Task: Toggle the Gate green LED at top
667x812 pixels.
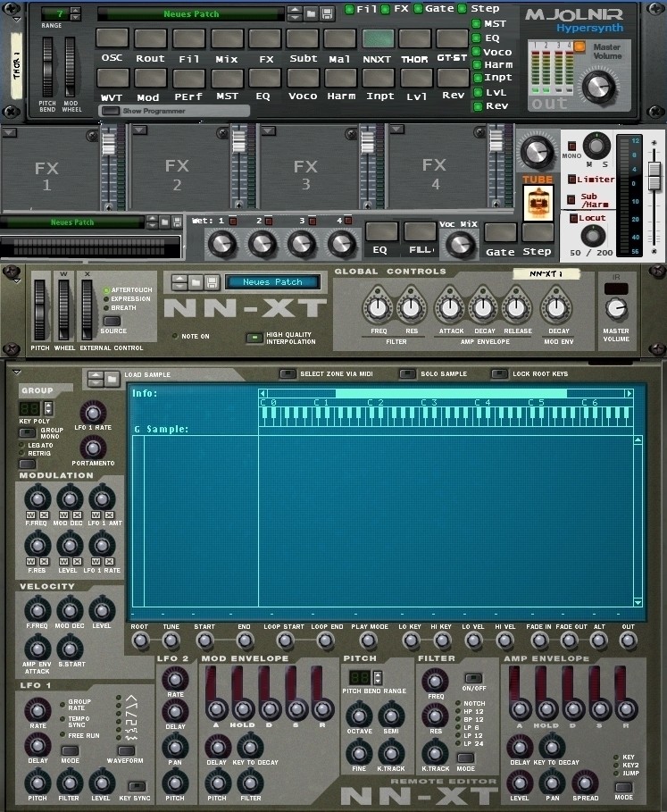Action: [419, 9]
